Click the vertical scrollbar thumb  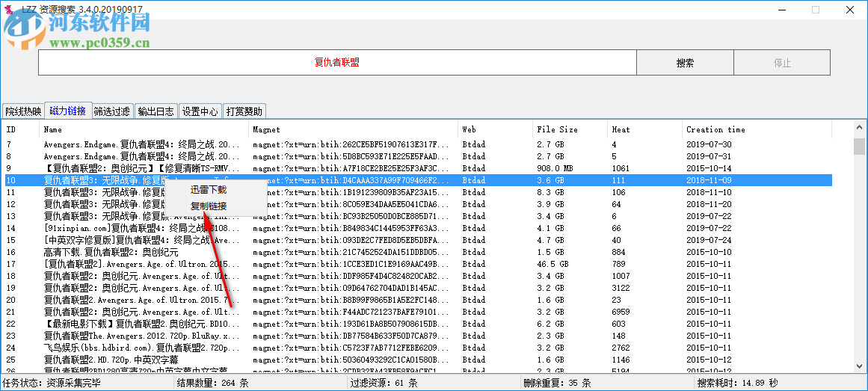coord(859,147)
